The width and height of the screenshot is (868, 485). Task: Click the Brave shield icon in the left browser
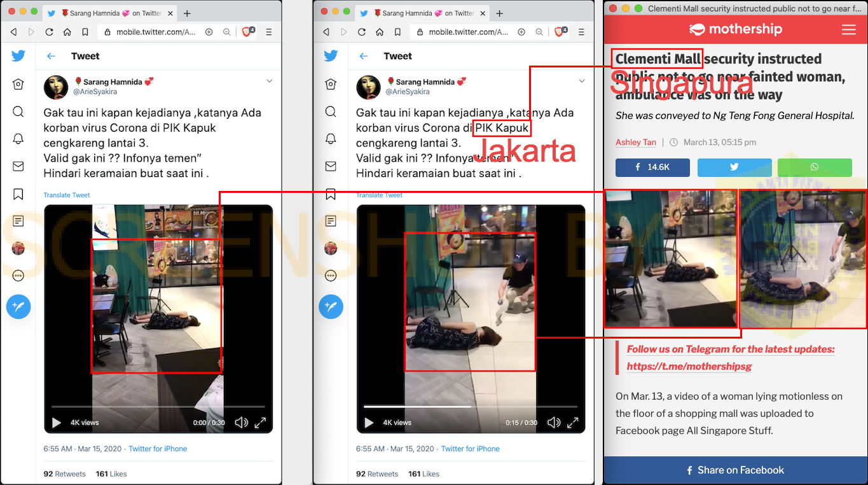[247, 32]
